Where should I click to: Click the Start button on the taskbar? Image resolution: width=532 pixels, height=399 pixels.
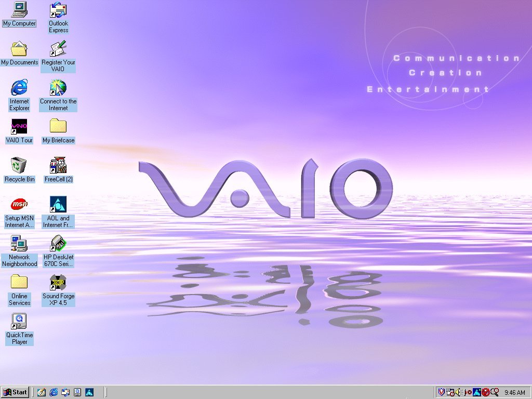15,392
